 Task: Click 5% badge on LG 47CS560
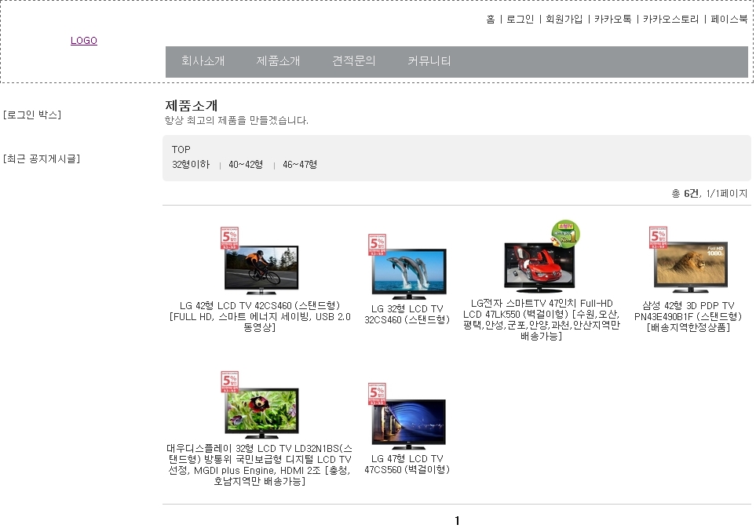point(377,394)
